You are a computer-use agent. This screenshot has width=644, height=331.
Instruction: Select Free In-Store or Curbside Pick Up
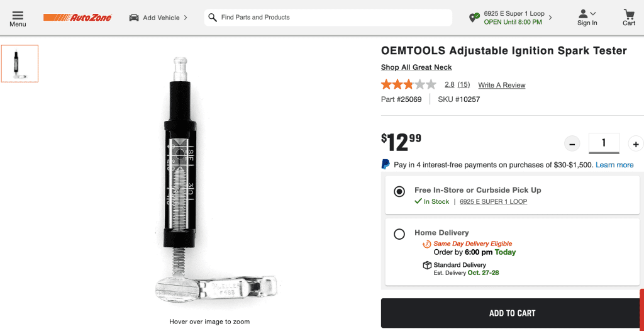coord(399,192)
